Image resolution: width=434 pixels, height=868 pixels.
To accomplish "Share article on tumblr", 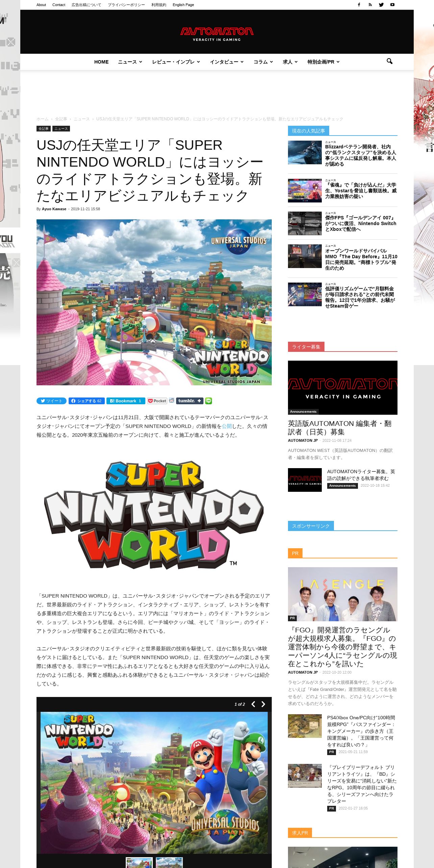I will tap(190, 401).
